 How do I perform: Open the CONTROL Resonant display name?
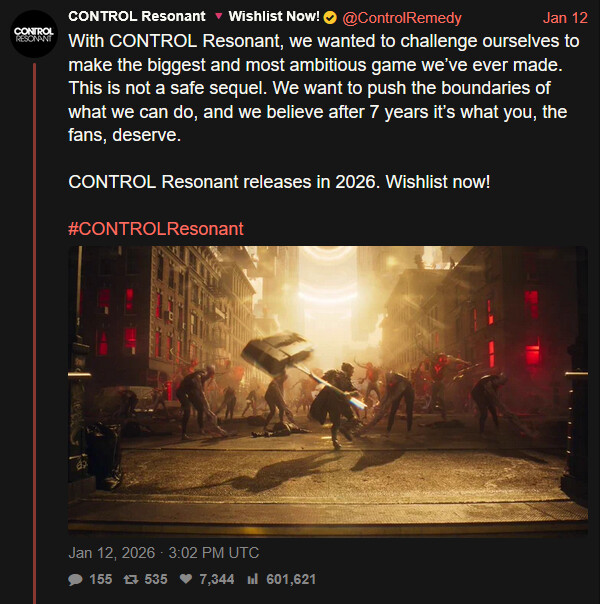coord(137,17)
